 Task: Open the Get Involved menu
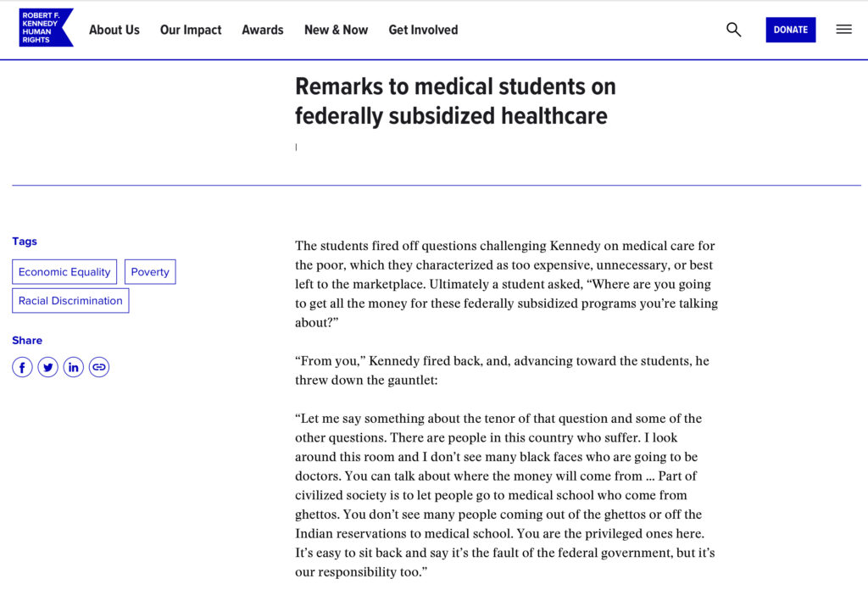point(424,30)
